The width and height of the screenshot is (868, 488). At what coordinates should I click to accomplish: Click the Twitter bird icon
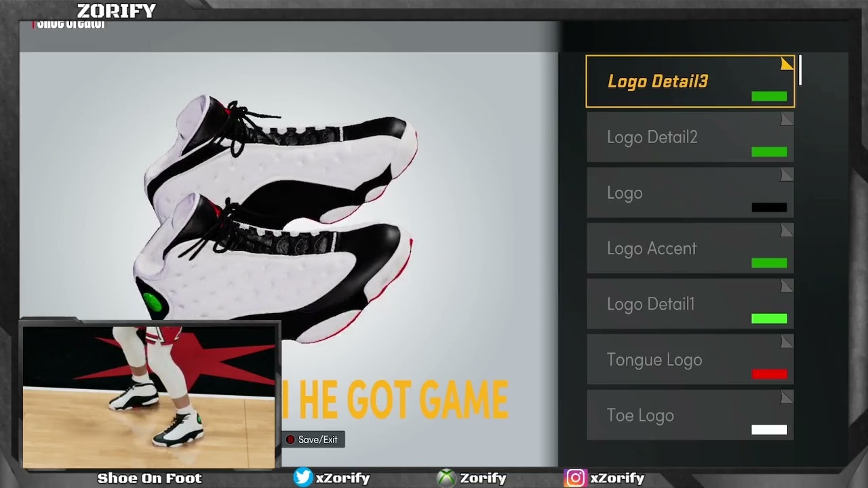click(302, 478)
